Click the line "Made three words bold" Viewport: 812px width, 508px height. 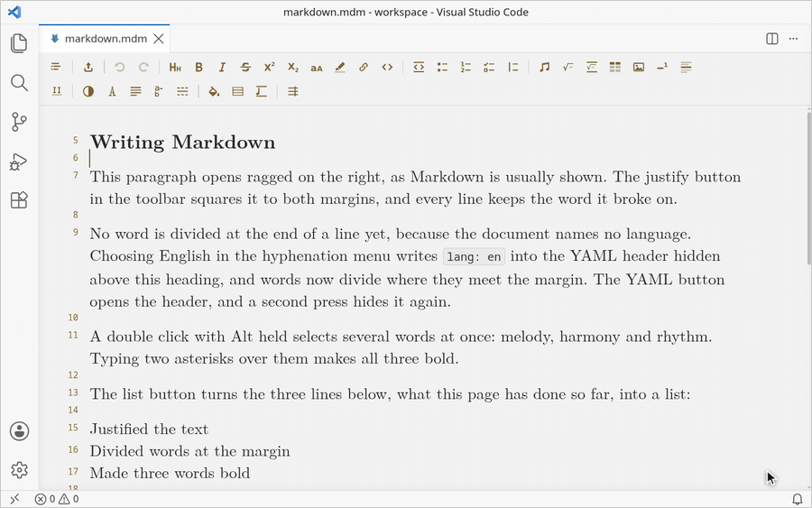[170, 474]
